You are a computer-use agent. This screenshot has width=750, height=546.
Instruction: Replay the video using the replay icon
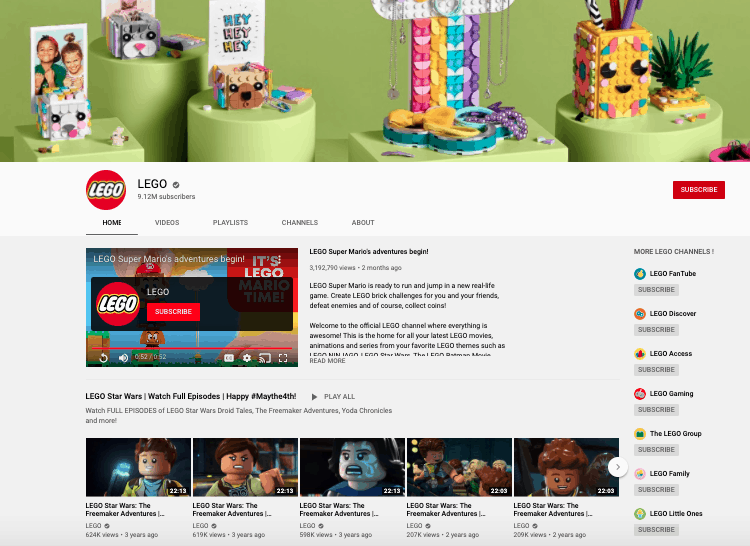point(103,358)
